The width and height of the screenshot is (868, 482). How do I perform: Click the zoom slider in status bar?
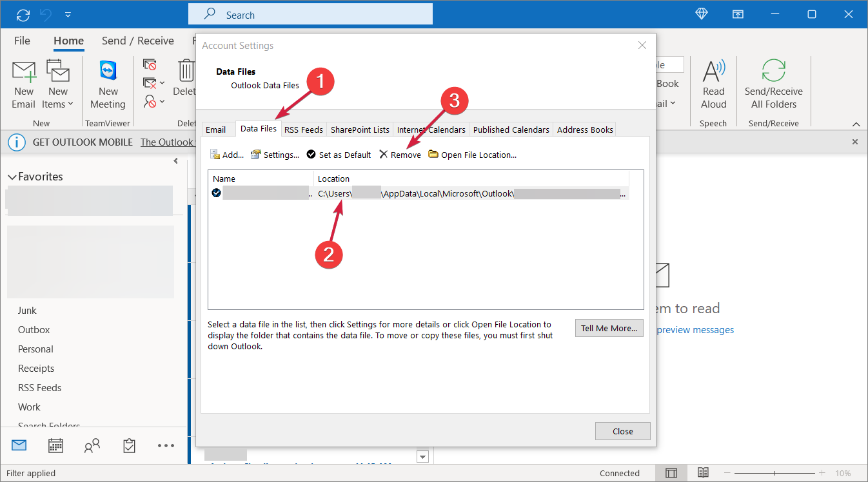(x=774, y=473)
